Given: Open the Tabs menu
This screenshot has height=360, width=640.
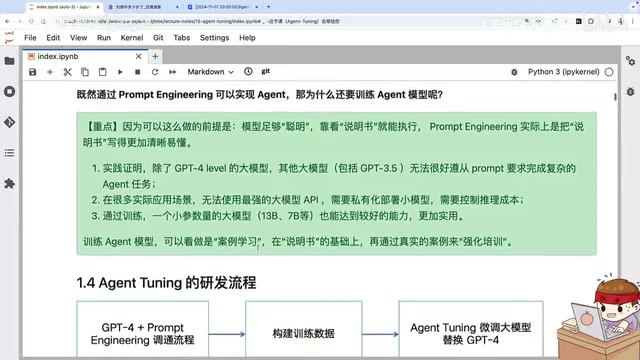Looking at the screenshot, I should tap(182, 38).
